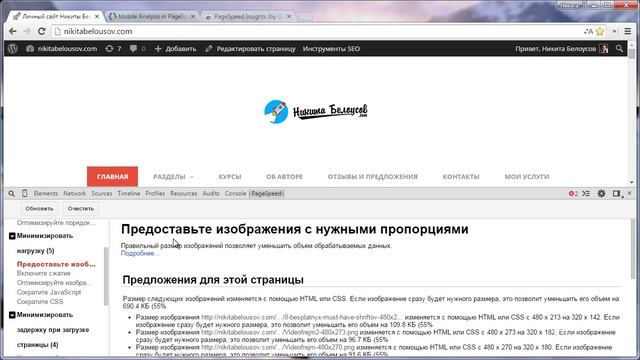640x360 pixels.
Task: Click the red error counter in DevTools
Action: click(573, 193)
